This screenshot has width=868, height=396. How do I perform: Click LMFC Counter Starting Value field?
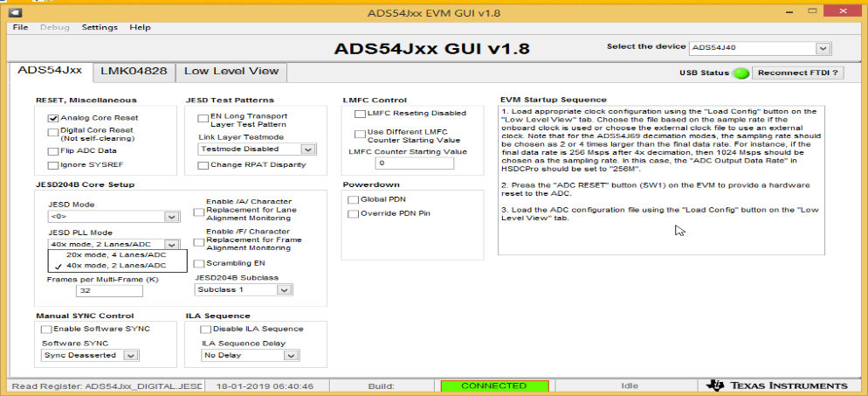[414, 164]
